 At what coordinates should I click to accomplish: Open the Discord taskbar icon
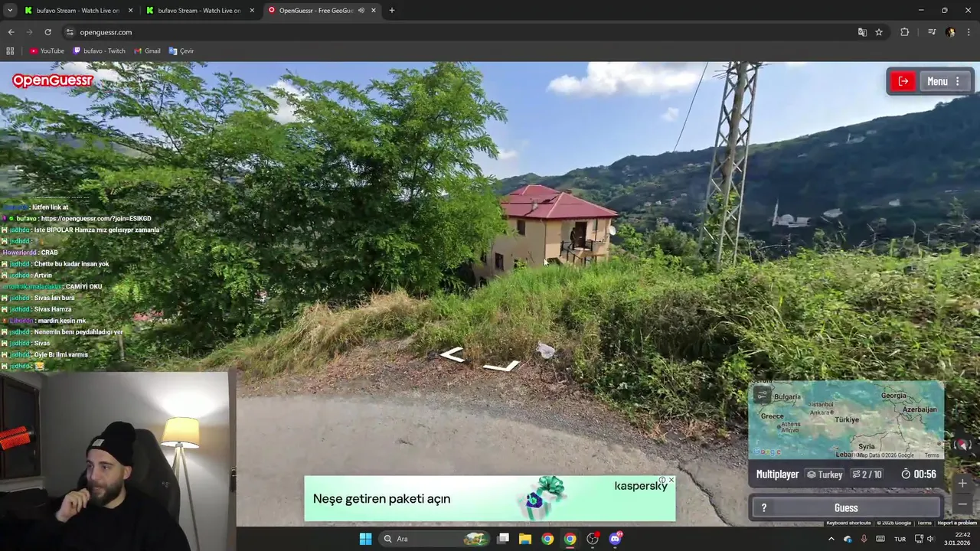(615, 539)
